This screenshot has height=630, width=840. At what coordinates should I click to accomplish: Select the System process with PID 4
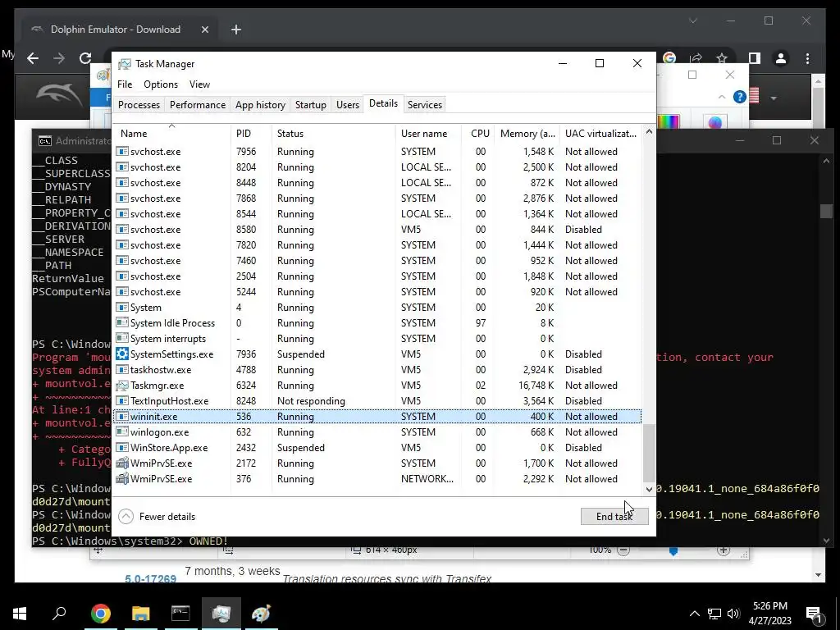(x=377, y=308)
